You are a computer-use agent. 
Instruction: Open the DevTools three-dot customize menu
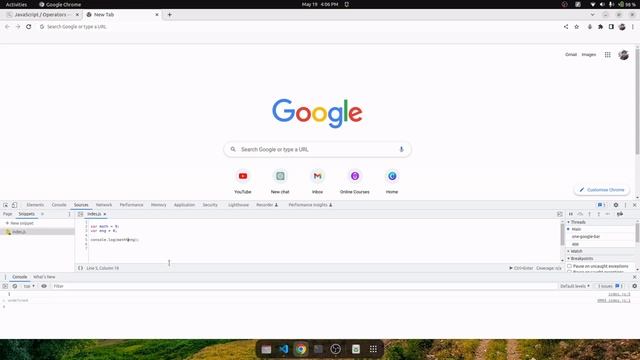click(625, 205)
